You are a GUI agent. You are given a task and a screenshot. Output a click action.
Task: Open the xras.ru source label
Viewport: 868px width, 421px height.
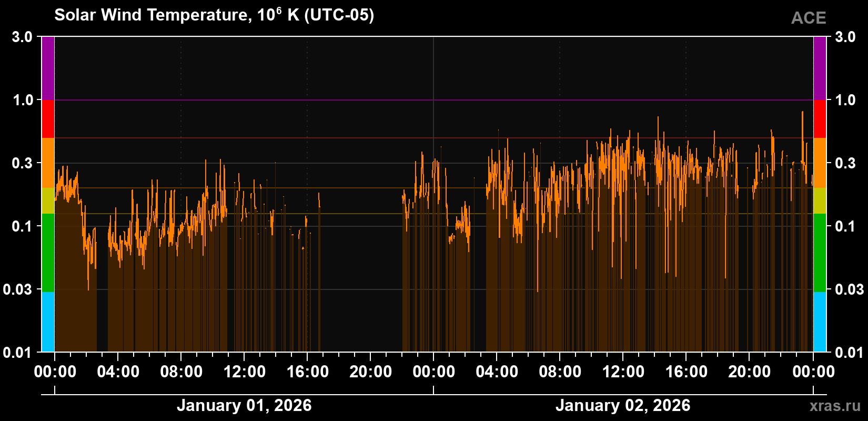click(x=835, y=405)
